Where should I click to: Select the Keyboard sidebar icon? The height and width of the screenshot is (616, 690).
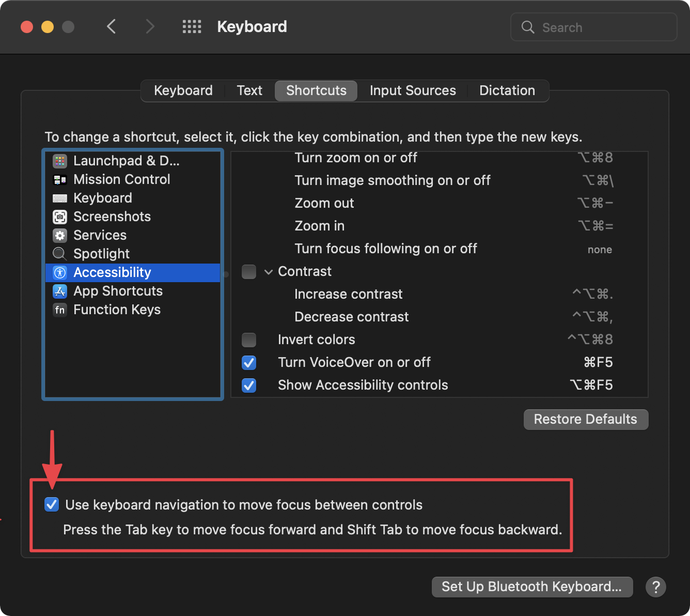point(60,198)
